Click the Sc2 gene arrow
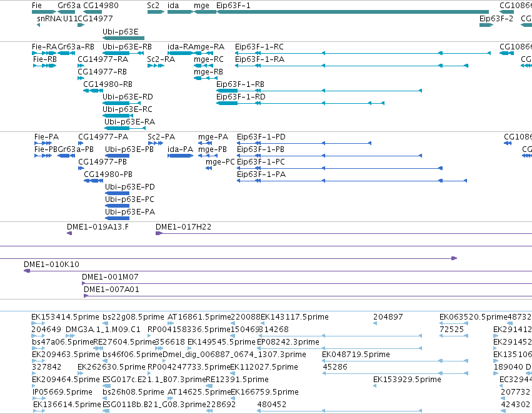Image resolution: width=532 pixels, height=414 pixels. click(x=156, y=12)
